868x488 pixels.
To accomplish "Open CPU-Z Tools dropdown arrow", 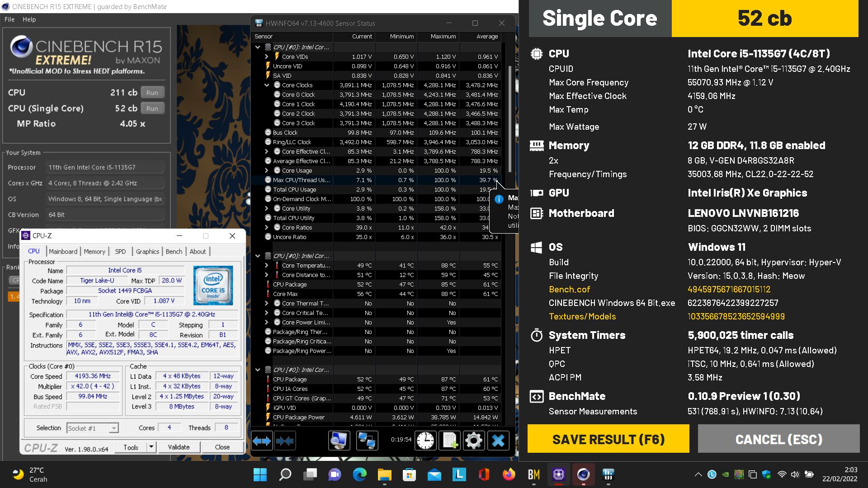I will 151,447.
